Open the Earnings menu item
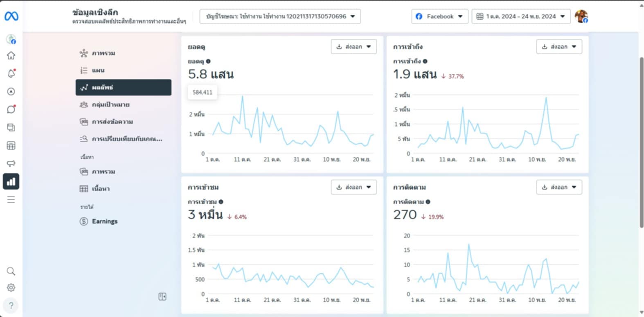The height and width of the screenshot is (317, 644). pyautogui.click(x=104, y=221)
